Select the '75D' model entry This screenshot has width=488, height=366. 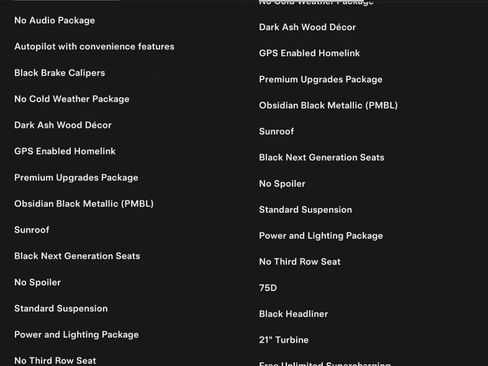(268, 288)
